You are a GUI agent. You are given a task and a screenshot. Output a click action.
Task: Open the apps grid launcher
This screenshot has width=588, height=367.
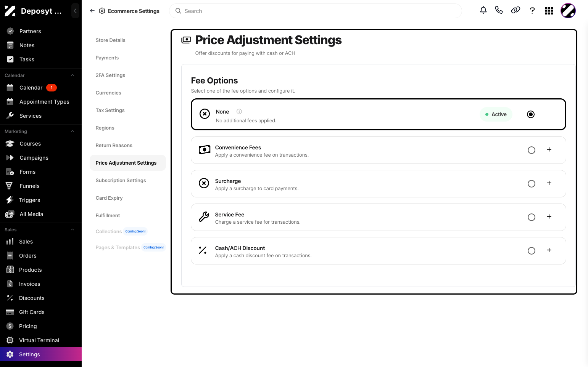pyautogui.click(x=549, y=11)
